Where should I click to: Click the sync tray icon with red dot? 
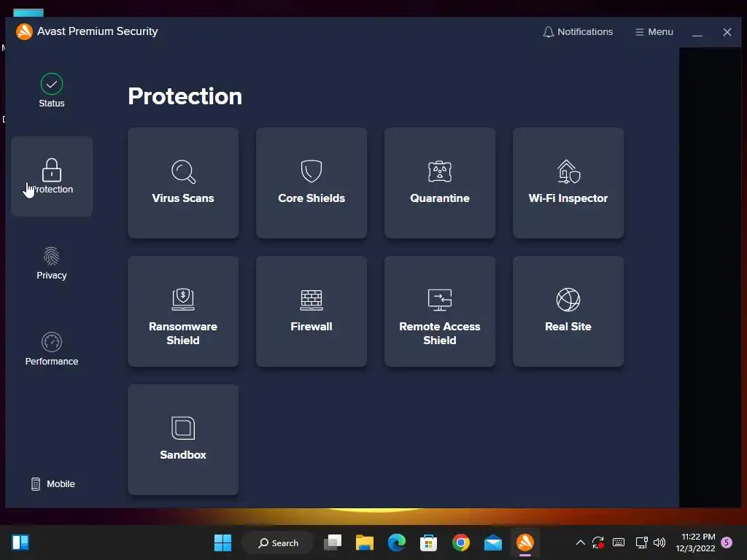tap(598, 542)
